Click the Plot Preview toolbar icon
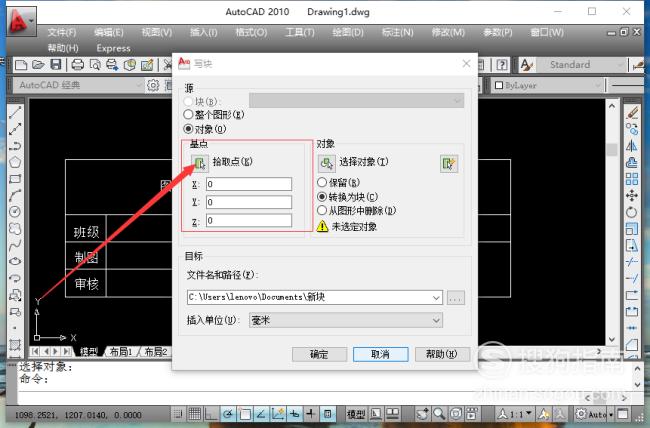 pos(95,65)
